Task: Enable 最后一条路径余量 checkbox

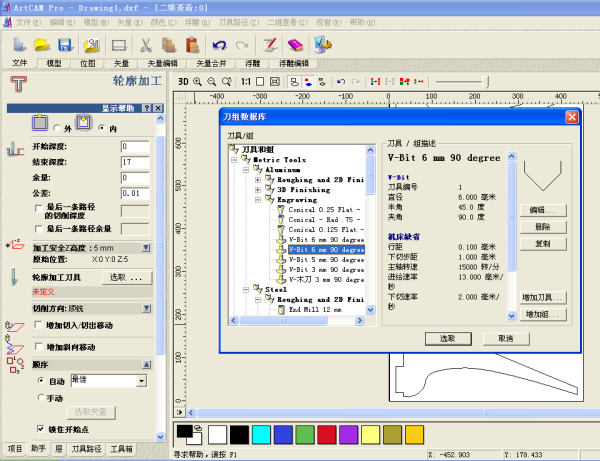Action: click(38, 229)
